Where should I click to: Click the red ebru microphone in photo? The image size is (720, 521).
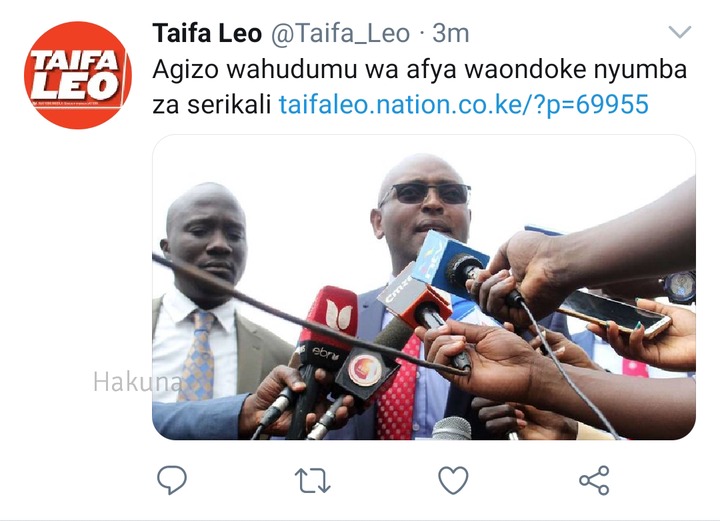(328, 324)
